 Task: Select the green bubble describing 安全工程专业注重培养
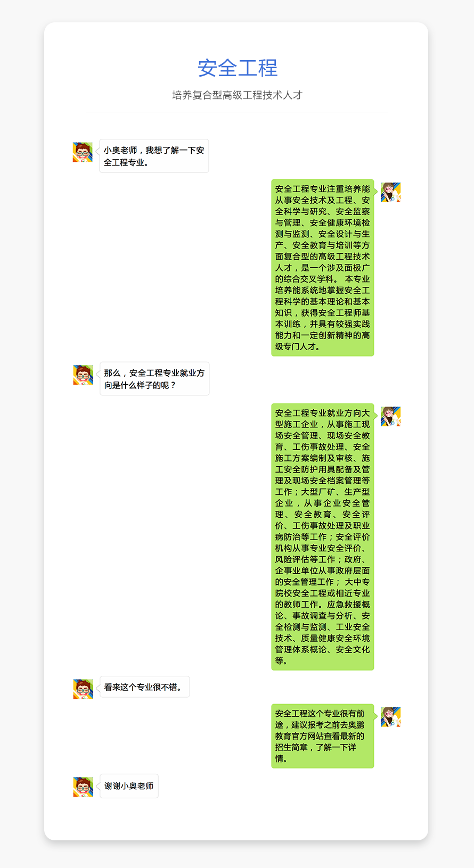323,268
